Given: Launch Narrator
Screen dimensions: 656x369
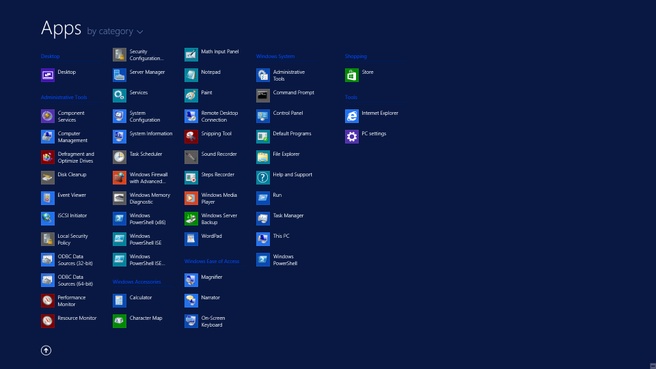Looking at the screenshot, I should (202, 301).
